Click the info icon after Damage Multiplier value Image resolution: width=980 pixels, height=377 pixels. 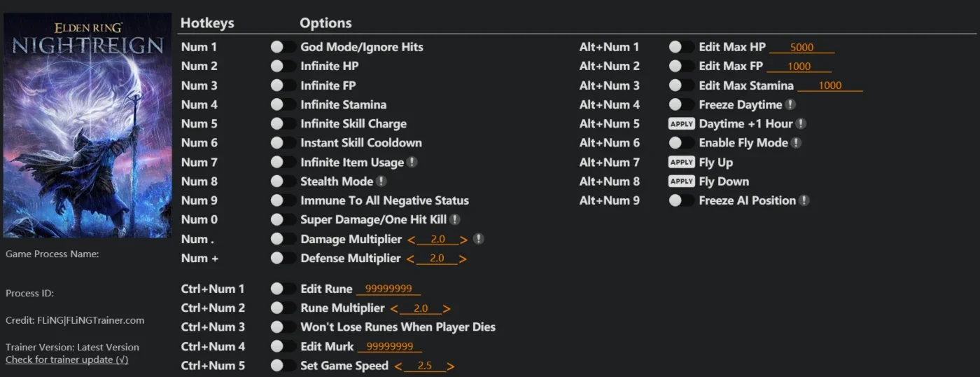point(478,239)
